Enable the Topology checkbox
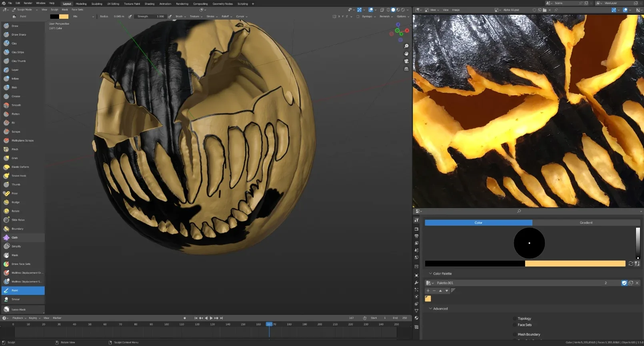This screenshot has width=644, height=346. point(514,318)
